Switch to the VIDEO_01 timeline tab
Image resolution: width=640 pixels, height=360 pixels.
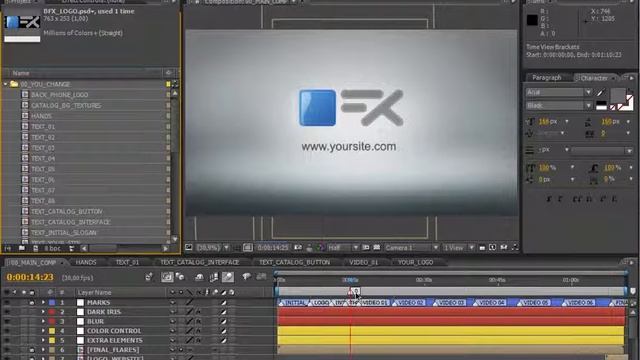pyautogui.click(x=363, y=262)
